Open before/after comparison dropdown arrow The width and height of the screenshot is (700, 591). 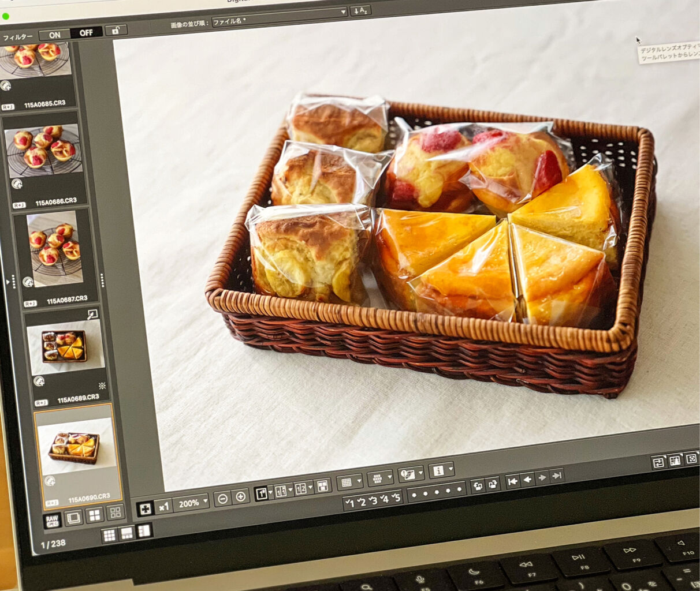click(x=290, y=489)
